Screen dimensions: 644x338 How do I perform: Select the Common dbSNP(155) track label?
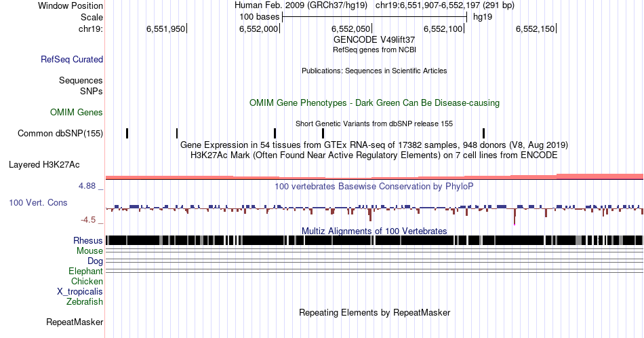click(60, 133)
